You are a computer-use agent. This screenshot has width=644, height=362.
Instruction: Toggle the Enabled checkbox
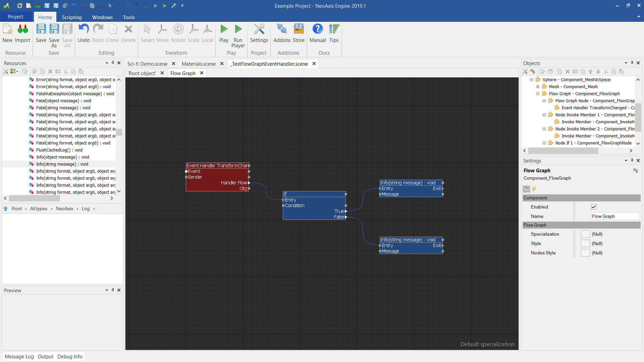pyautogui.click(x=594, y=207)
